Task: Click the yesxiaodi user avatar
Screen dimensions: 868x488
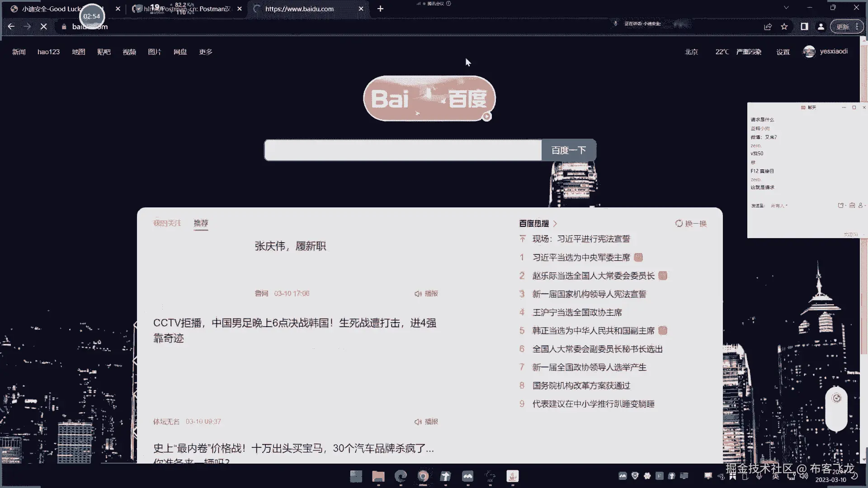Action: click(x=809, y=52)
